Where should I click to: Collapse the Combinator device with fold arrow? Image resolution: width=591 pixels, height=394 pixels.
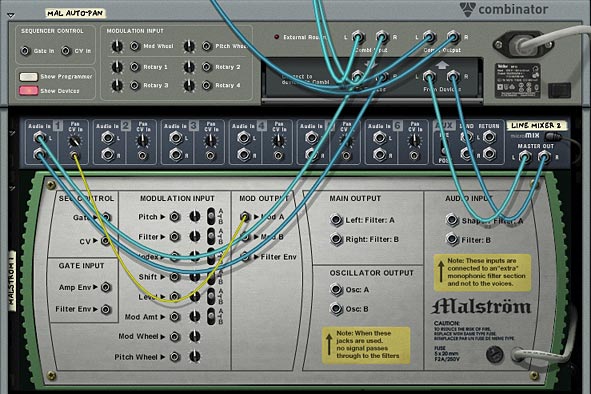tap(11, 15)
